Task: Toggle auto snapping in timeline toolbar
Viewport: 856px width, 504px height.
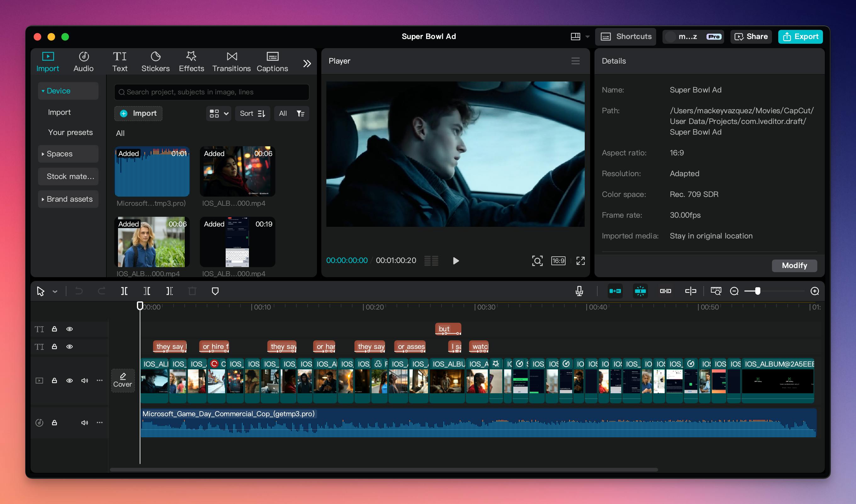Action: point(640,291)
